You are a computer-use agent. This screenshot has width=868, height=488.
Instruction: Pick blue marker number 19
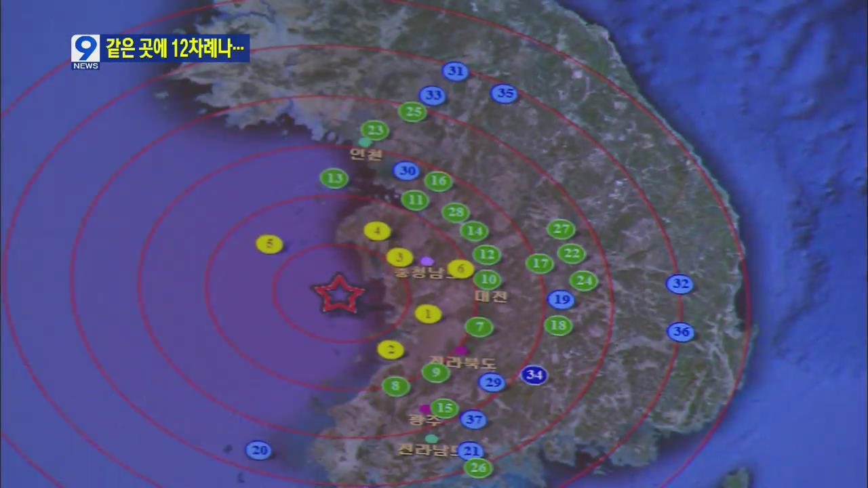pyautogui.click(x=561, y=300)
